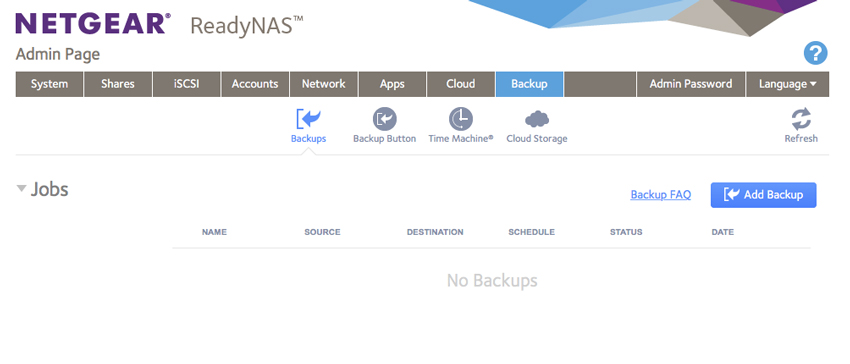Select the Backup tab

[529, 84]
